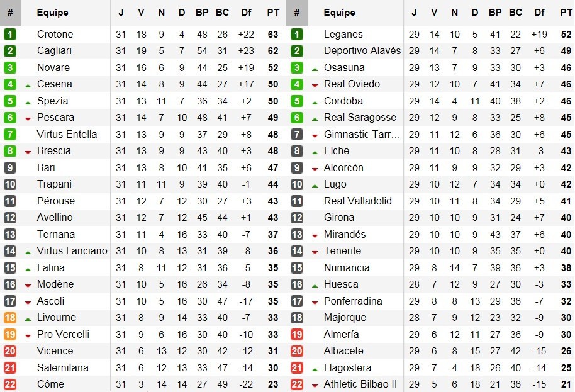Open the Cagliari team link
575x392 pixels.
point(55,51)
